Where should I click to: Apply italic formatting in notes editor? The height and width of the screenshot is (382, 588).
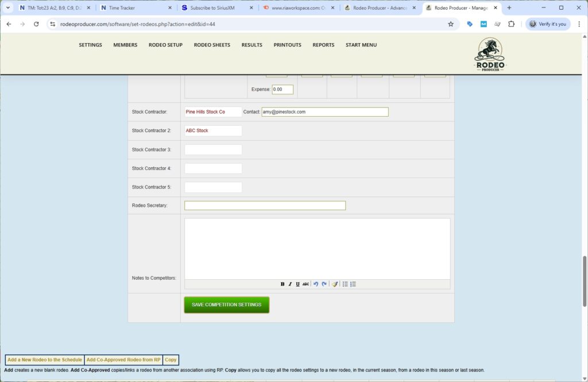click(290, 284)
